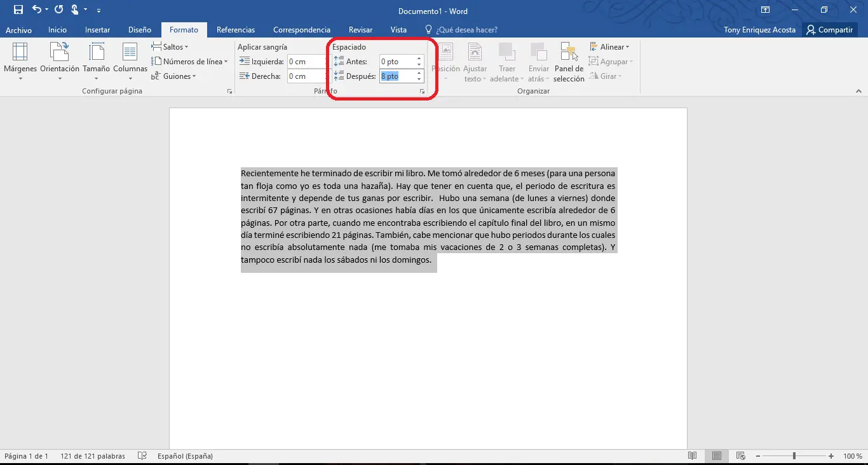Switch to the Revisar tab
868x465 pixels.
(360, 30)
